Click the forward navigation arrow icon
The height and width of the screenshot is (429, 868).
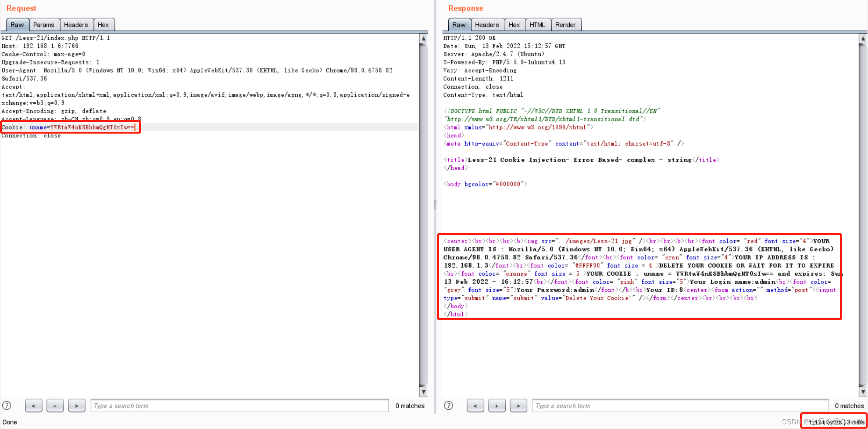[x=76, y=405]
